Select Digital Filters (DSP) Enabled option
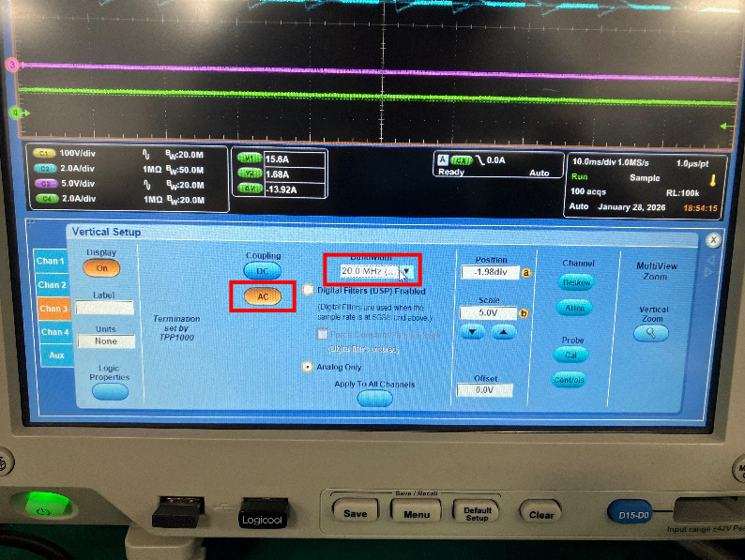 coord(308,291)
